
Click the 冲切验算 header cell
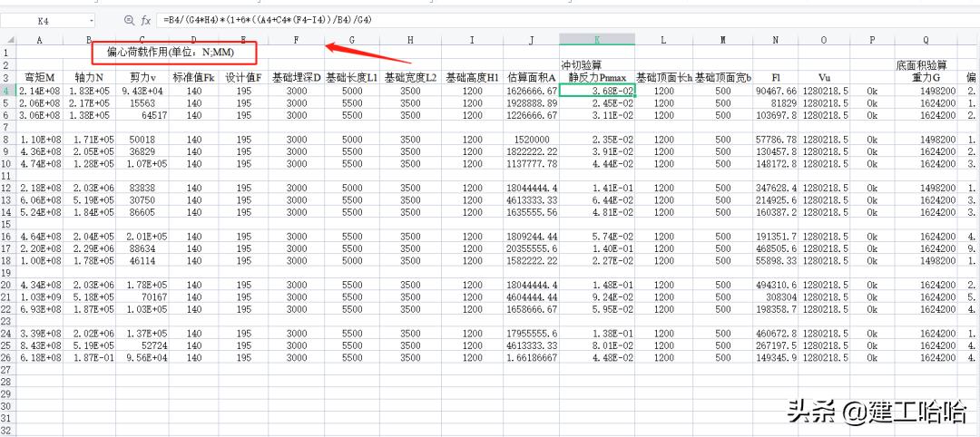(582, 65)
